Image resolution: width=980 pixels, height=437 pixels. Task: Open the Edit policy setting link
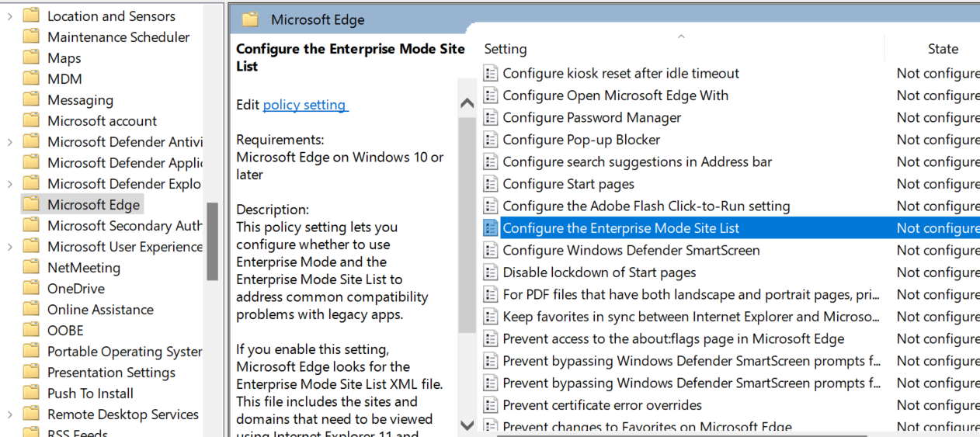click(x=305, y=105)
